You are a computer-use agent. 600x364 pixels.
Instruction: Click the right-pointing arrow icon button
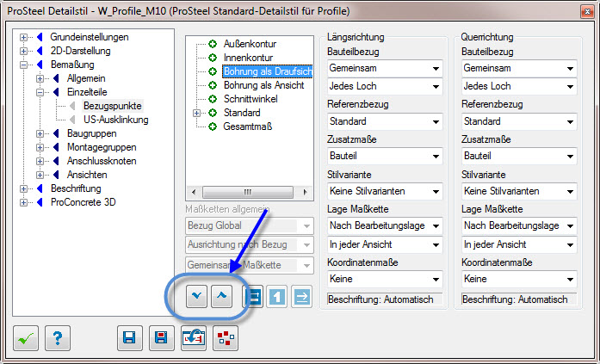coord(301,296)
